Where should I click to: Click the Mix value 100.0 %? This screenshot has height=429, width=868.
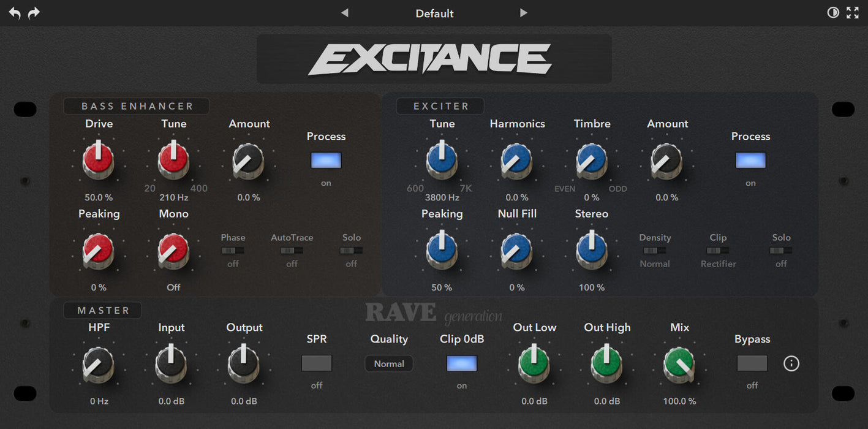coord(679,401)
